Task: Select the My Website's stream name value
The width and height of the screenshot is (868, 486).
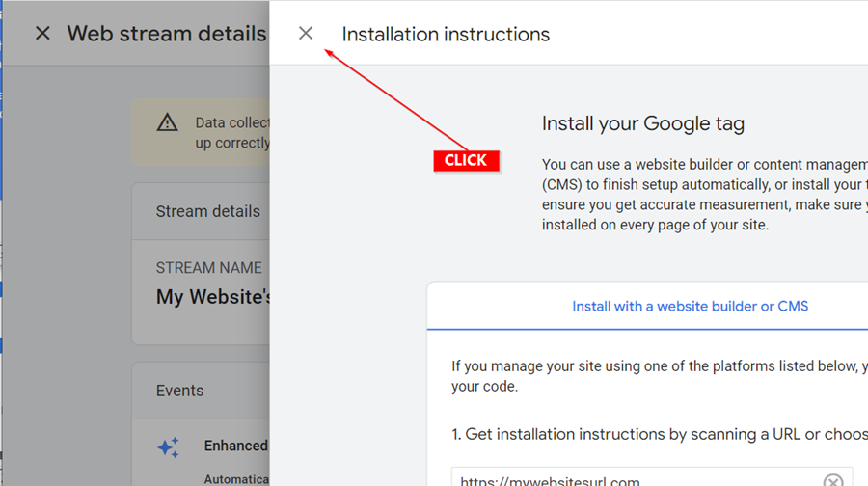Action: [x=213, y=297]
